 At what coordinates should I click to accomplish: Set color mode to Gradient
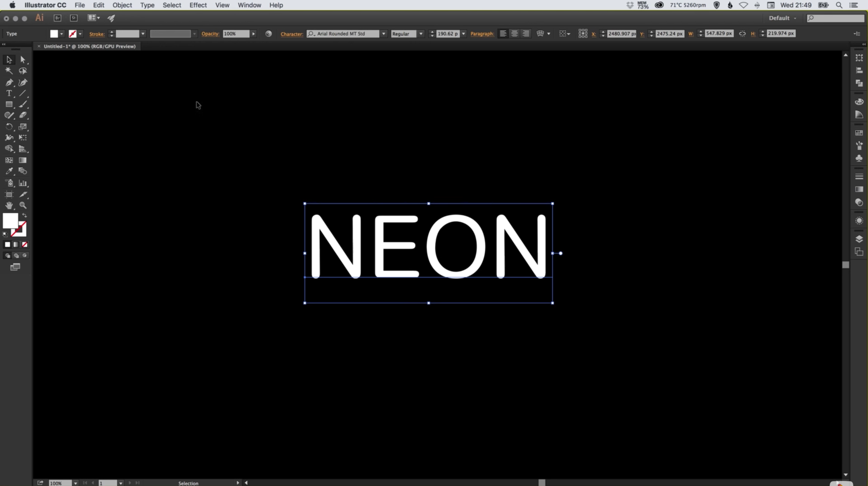pyautogui.click(x=16, y=245)
